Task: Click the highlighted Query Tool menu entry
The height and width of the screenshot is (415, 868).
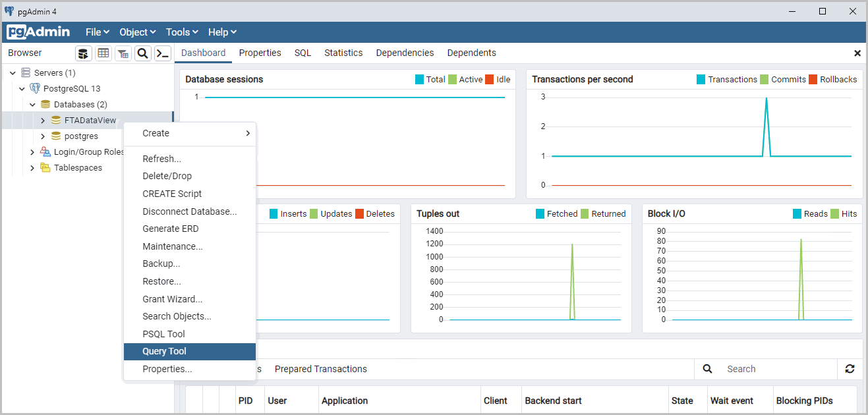Action: click(190, 352)
